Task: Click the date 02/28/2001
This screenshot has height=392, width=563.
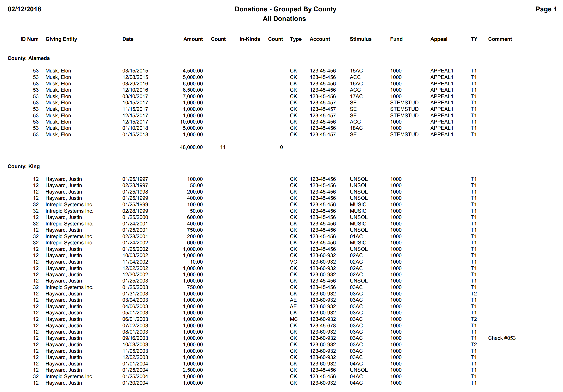Action: [135, 237]
